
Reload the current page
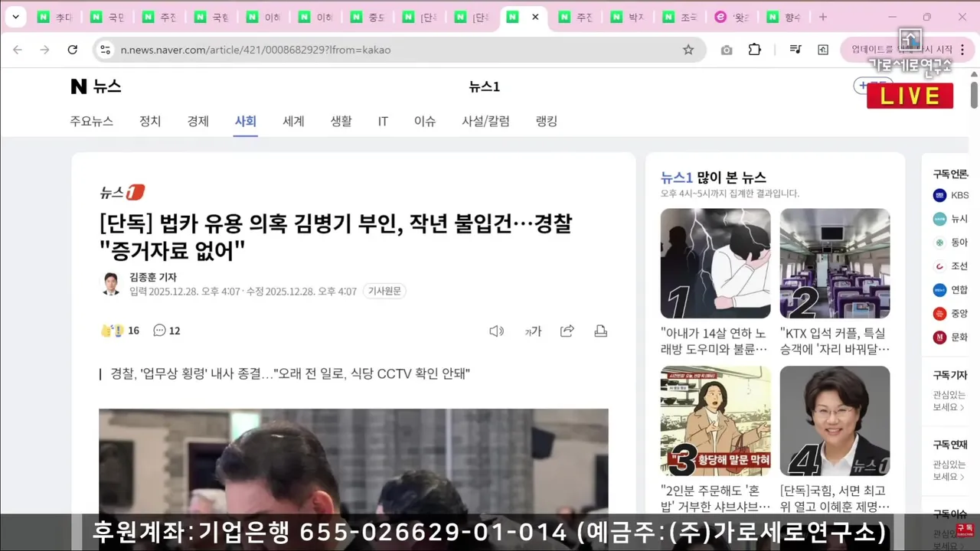point(72,50)
